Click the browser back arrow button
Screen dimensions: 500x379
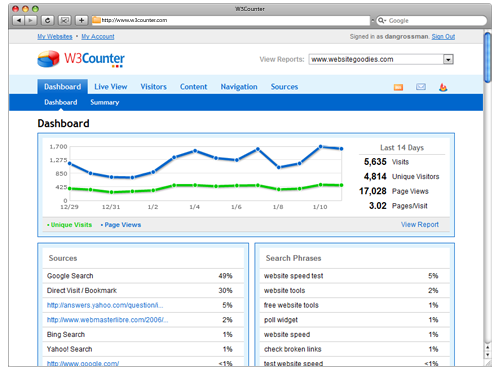19,20
